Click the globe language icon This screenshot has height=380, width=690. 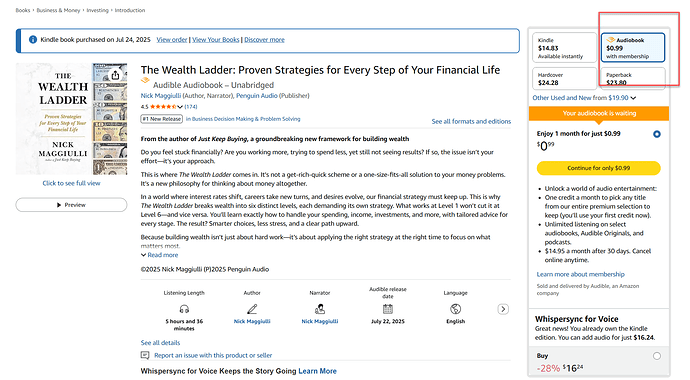(455, 309)
